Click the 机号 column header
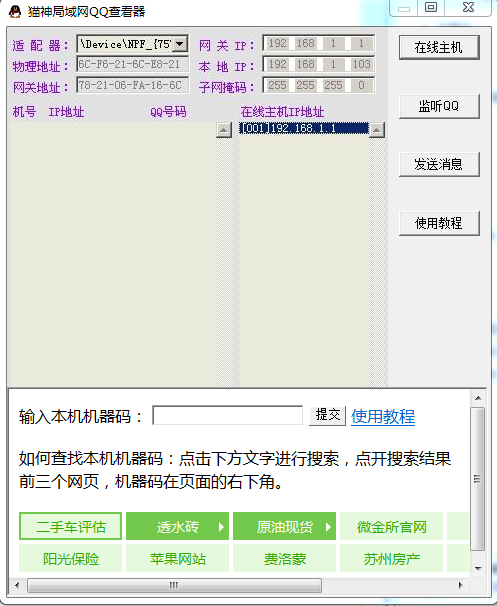The width and height of the screenshot is (497, 606). (x=24, y=112)
